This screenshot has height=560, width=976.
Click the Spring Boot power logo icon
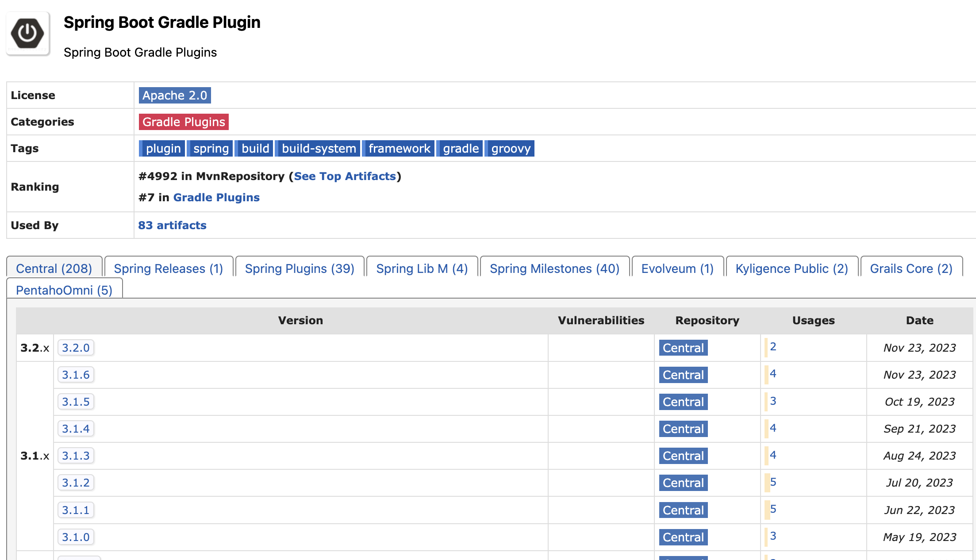tap(27, 33)
